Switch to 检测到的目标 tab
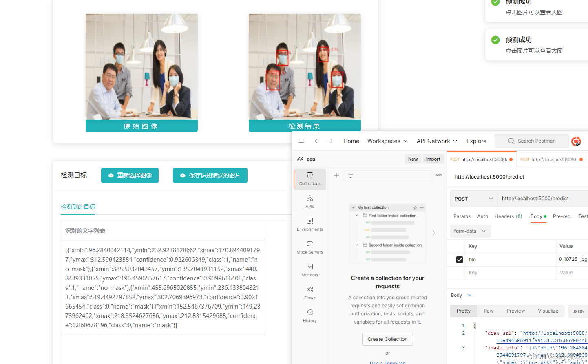The height and width of the screenshot is (364, 588). pyautogui.click(x=78, y=207)
